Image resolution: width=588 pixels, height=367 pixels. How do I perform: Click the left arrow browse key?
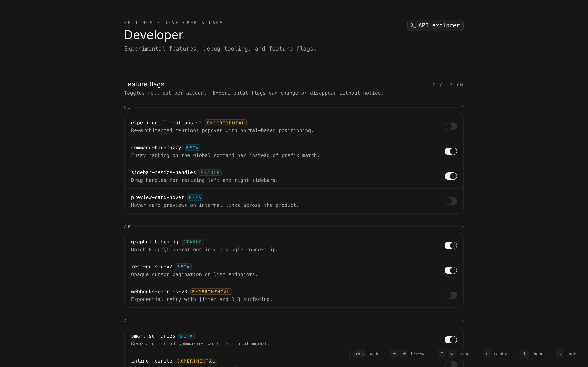(x=394, y=354)
